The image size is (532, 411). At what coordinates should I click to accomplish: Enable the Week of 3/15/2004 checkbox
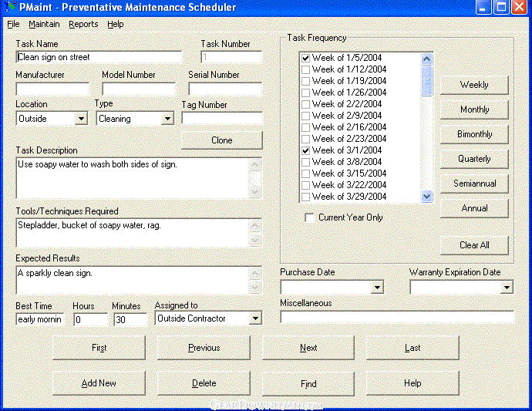point(305,173)
